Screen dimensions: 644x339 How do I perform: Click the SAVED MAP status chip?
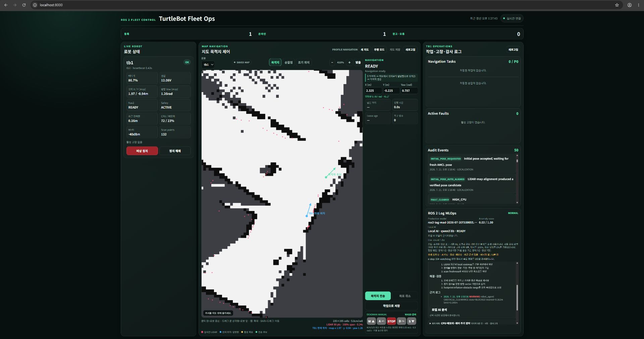pos(242,62)
